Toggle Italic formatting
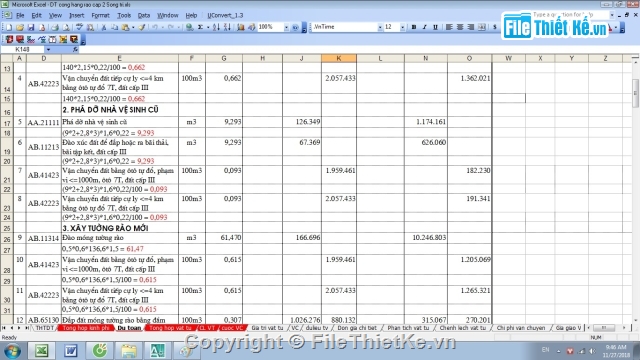The height and width of the screenshot is (360, 640). pyautogui.click(x=424, y=27)
